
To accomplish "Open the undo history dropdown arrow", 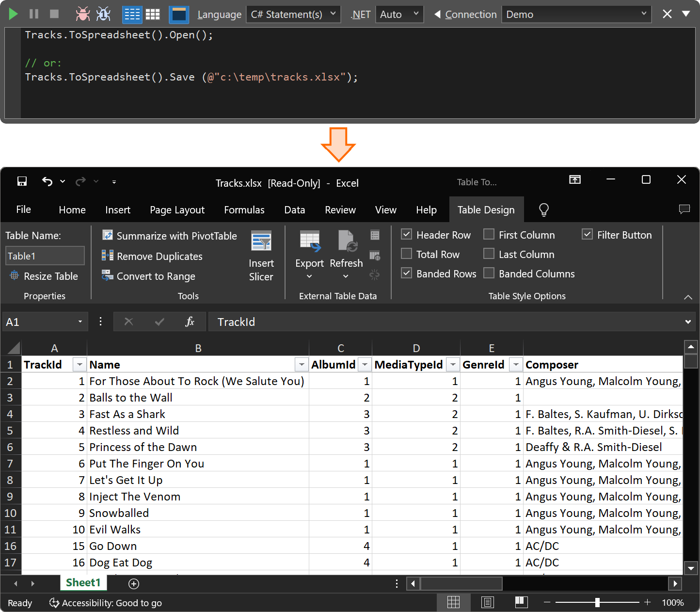I will [x=63, y=181].
